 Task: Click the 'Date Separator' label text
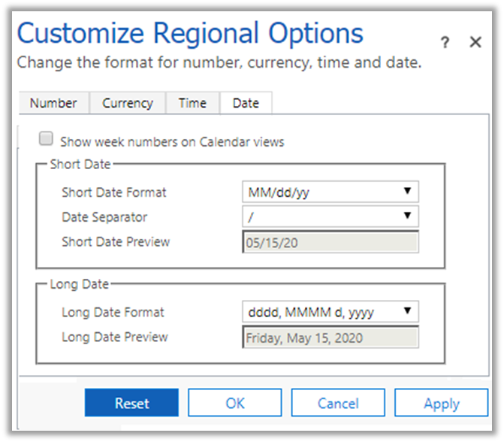point(104,217)
